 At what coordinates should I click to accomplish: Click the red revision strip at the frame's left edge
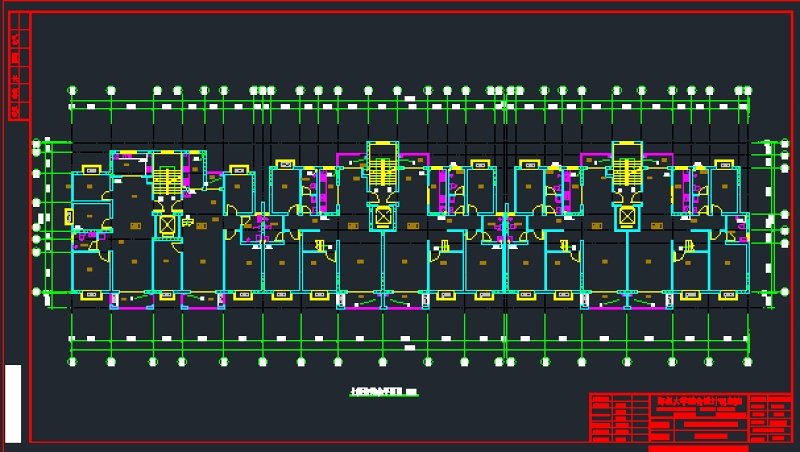tap(18, 67)
